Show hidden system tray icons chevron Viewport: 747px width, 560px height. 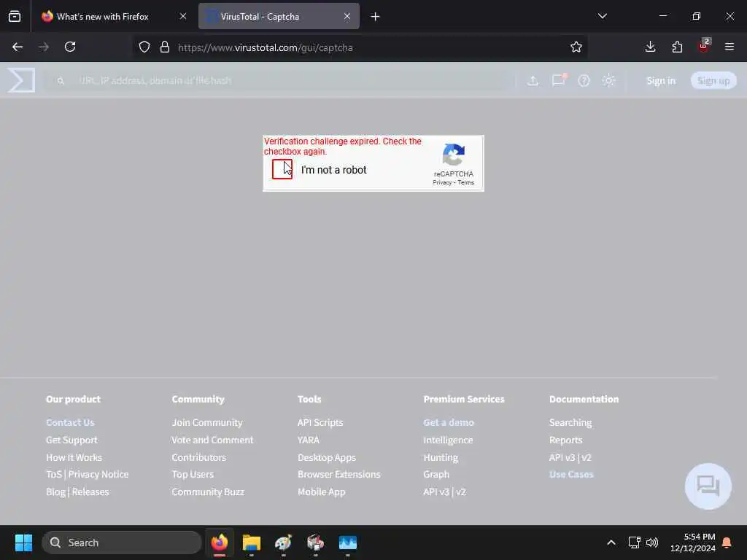click(611, 542)
